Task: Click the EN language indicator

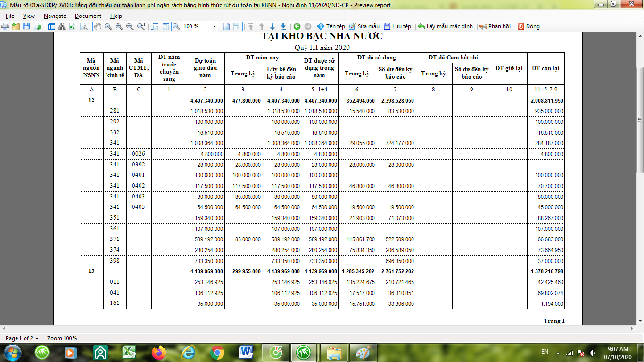Action: click(x=545, y=352)
